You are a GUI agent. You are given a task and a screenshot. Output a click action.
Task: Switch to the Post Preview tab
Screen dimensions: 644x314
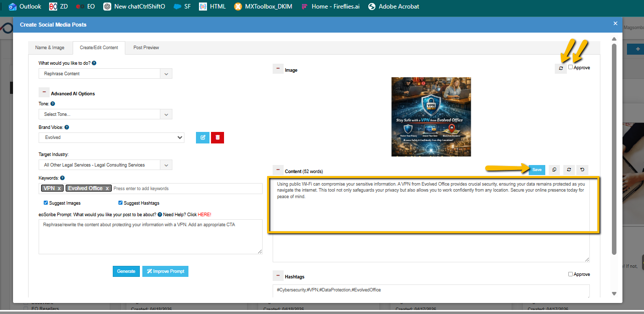coord(146,48)
